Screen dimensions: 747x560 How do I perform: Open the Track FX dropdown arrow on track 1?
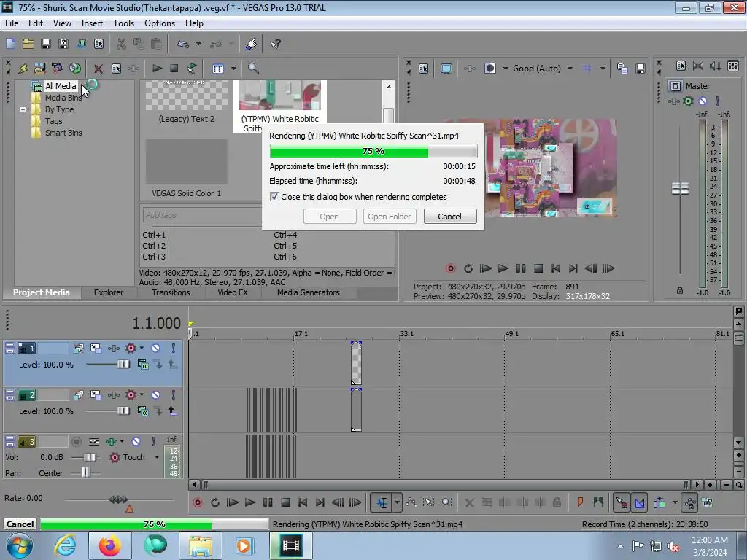pos(142,348)
